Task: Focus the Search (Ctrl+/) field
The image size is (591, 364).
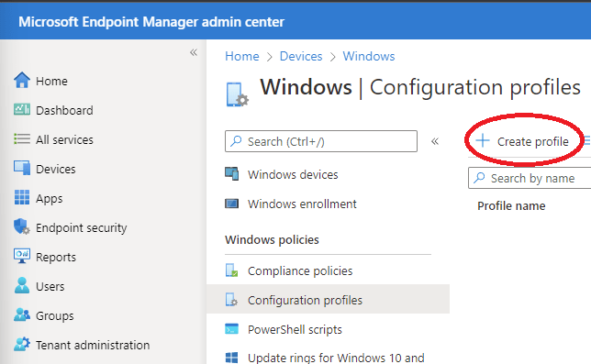Action: [x=321, y=141]
